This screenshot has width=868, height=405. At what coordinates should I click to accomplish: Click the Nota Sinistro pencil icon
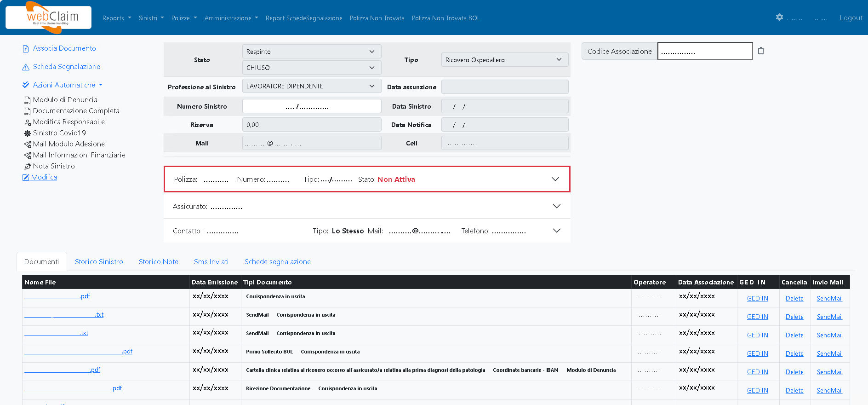pyautogui.click(x=27, y=166)
